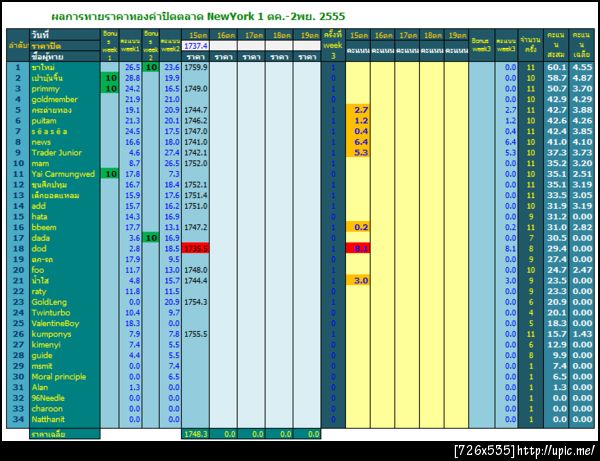Screen dimensions: 600x461
Task: Select the price guess 1751.4
Action: click(196, 195)
